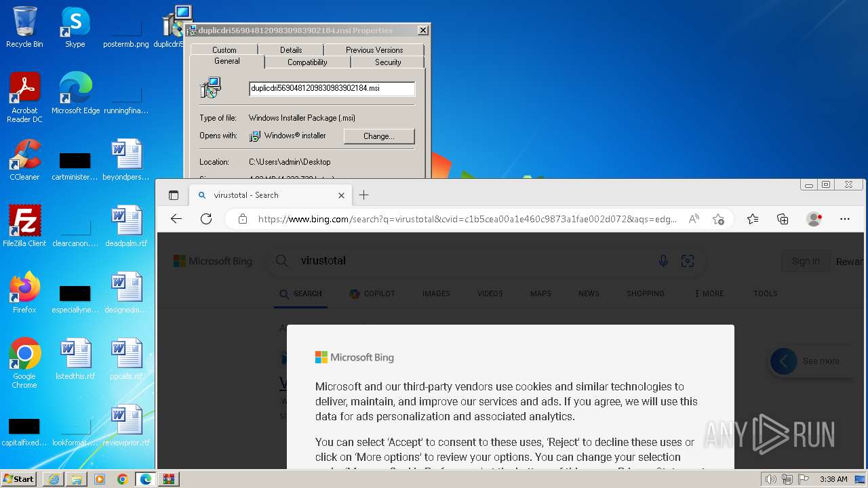Open Custom tab in Properties dialog
The height and width of the screenshot is (488, 868).
point(224,49)
